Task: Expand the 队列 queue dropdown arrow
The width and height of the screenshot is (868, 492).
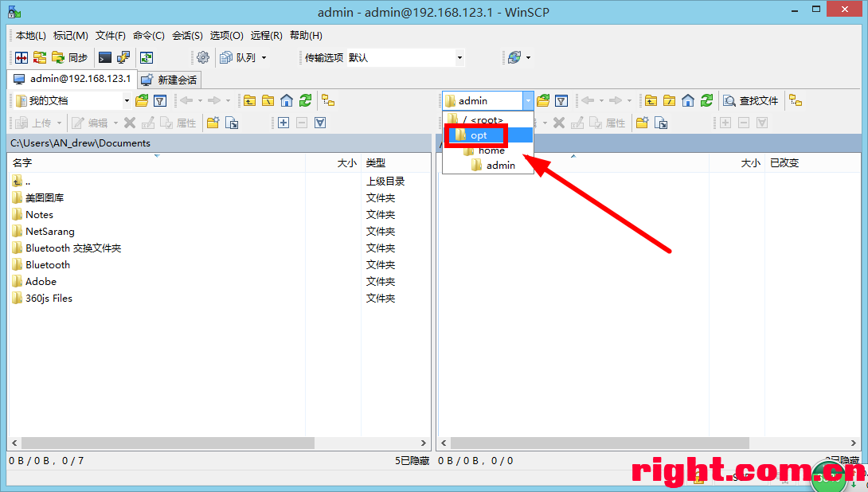Action: (264, 57)
